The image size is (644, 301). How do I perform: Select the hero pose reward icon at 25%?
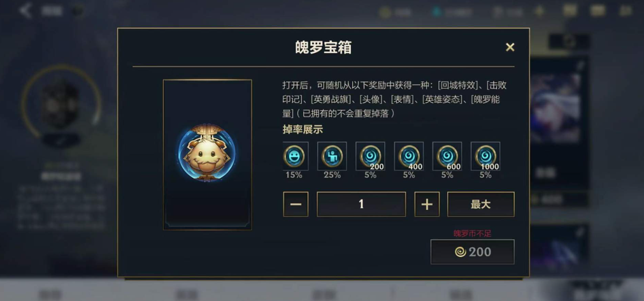tap(332, 156)
